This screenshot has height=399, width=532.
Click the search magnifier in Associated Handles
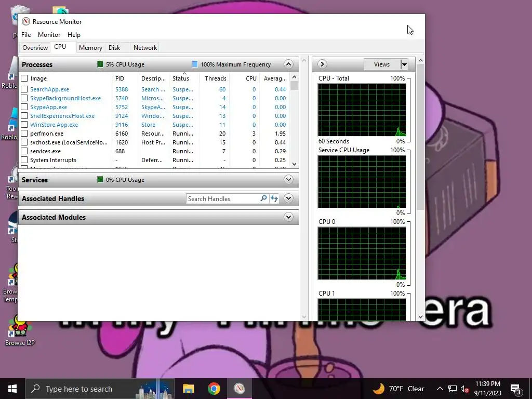(x=263, y=198)
